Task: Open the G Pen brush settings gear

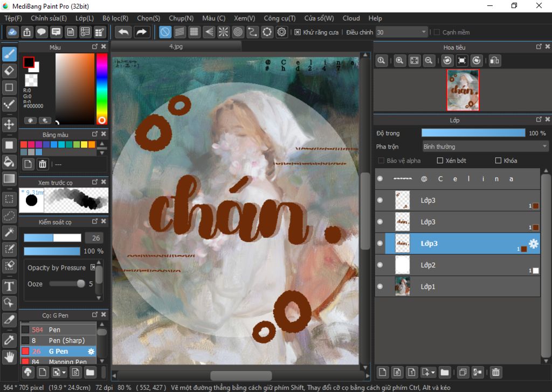Action: pos(91,351)
